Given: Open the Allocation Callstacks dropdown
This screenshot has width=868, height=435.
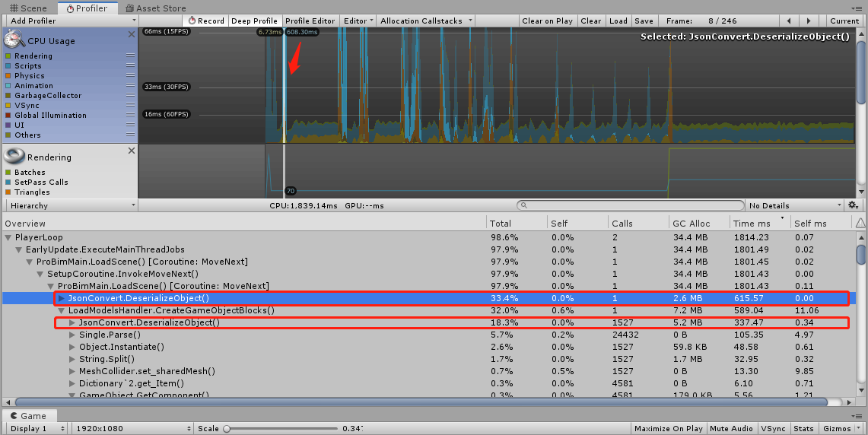Looking at the screenshot, I should (x=426, y=21).
